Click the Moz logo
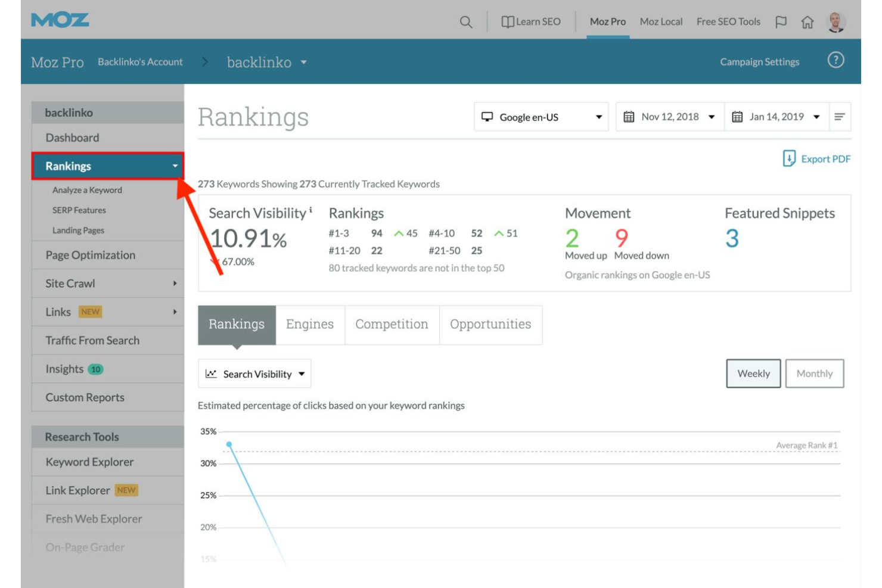 coord(60,20)
